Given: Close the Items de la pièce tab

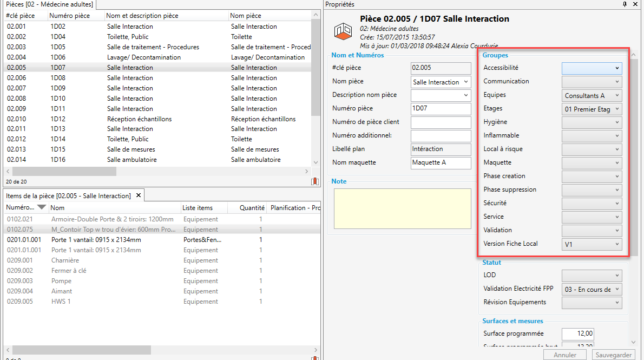Looking at the screenshot, I should pyautogui.click(x=138, y=195).
